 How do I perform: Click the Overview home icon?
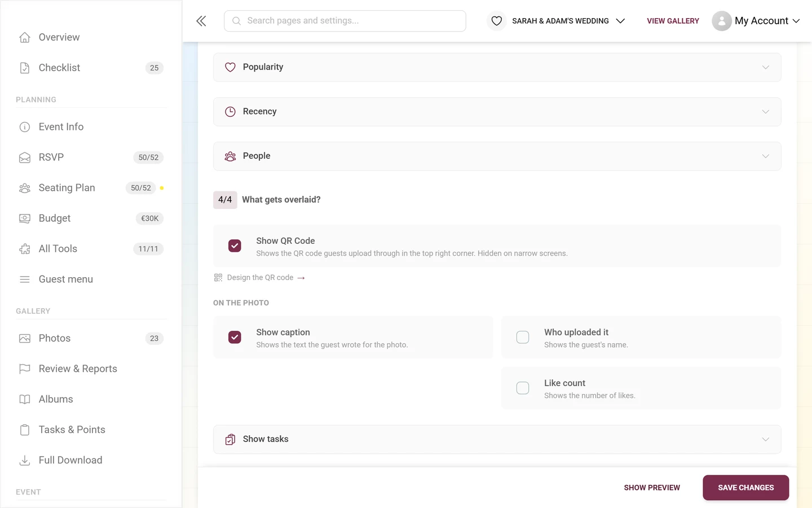click(x=25, y=37)
